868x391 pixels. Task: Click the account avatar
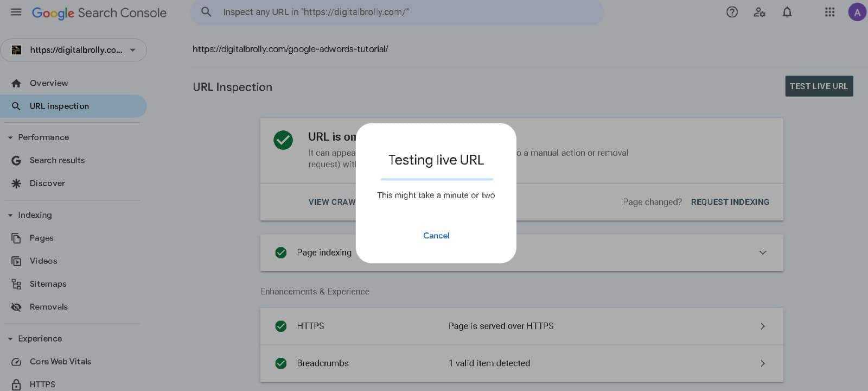pos(857,11)
